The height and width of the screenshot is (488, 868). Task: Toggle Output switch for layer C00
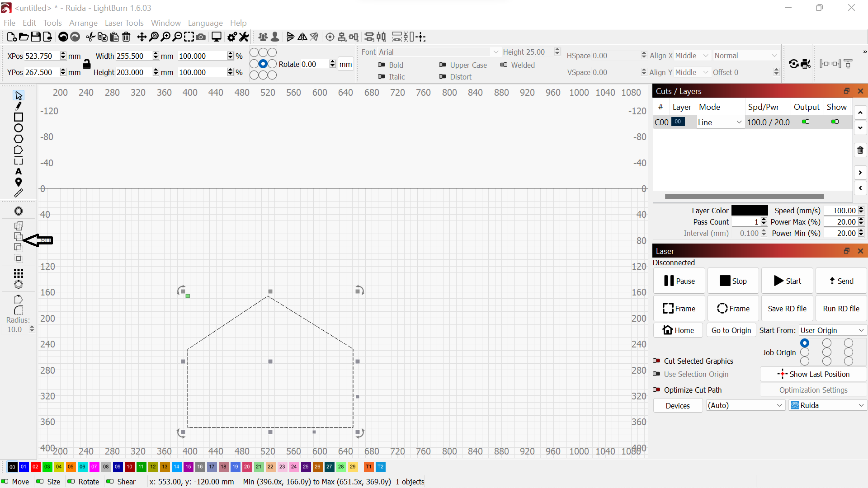tap(806, 122)
